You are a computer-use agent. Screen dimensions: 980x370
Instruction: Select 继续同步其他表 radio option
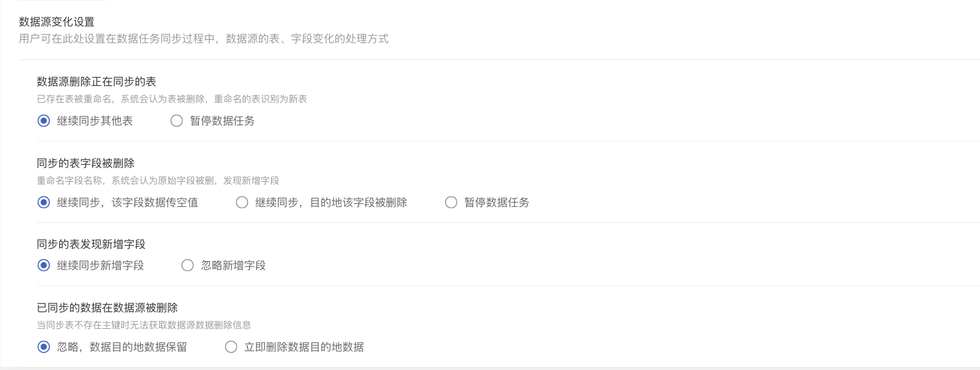44,121
